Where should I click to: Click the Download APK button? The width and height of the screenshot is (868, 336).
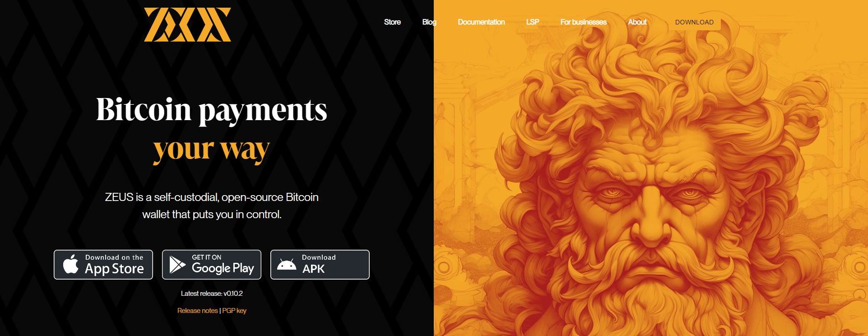pyautogui.click(x=320, y=265)
